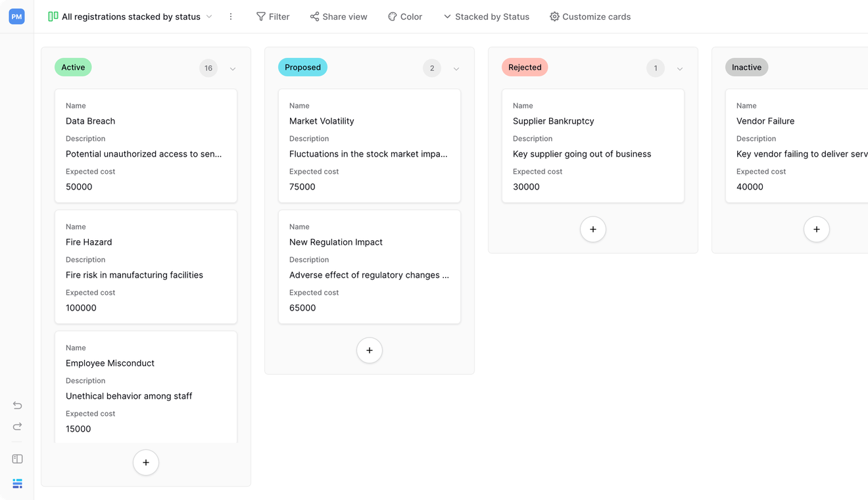Add a new card under Inactive
This screenshot has width=868, height=500.
tap(817, 230)
